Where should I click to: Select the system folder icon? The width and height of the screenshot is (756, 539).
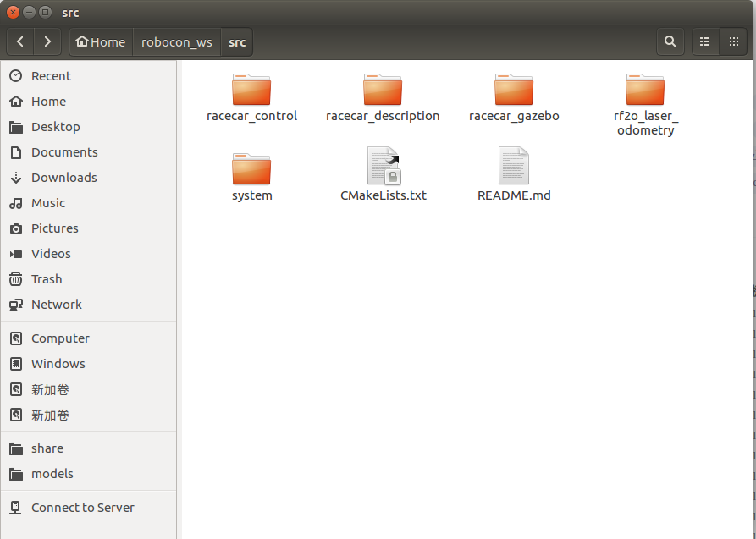click(251, 169)
